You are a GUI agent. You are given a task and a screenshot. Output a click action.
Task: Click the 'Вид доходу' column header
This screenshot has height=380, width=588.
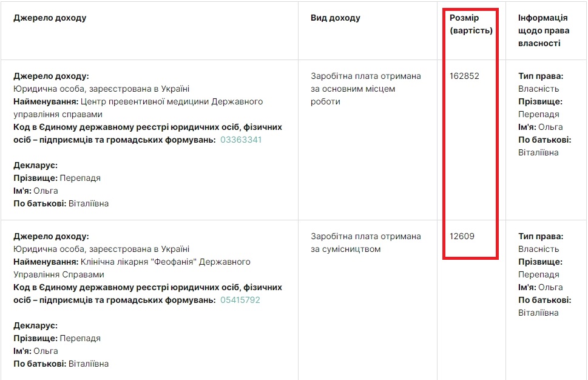click(336, 18)
